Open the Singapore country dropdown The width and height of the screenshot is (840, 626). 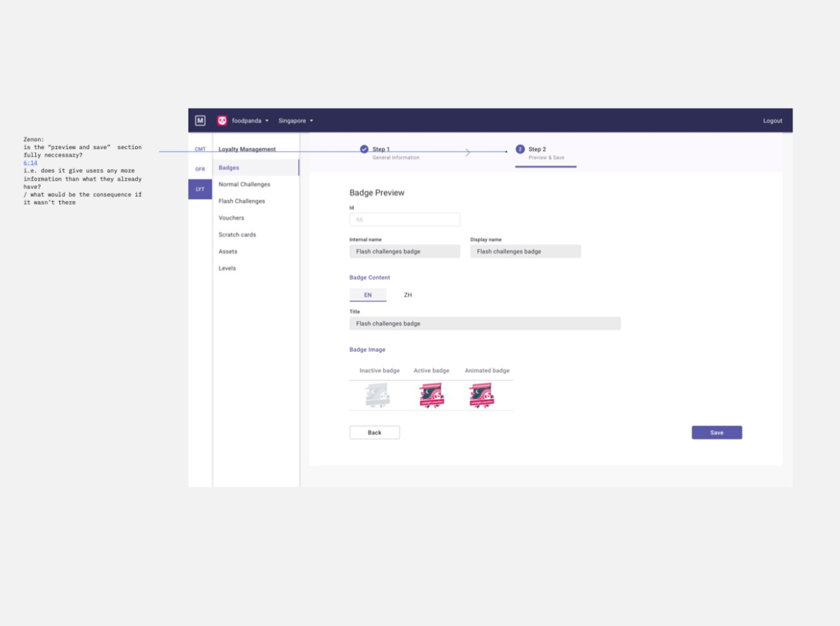(296, 120)
